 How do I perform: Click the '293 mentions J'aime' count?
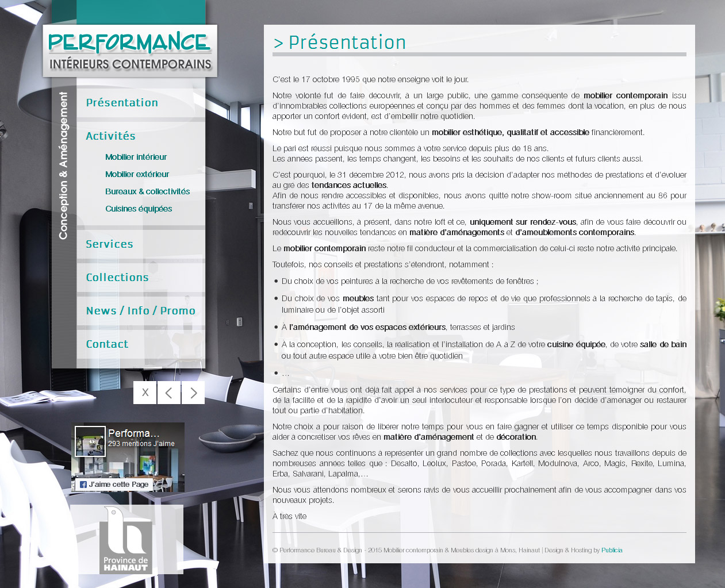[141, 444]
